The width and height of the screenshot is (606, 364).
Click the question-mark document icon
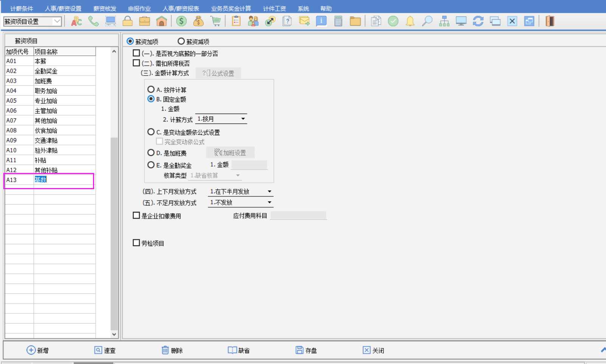tap(287, 21)
